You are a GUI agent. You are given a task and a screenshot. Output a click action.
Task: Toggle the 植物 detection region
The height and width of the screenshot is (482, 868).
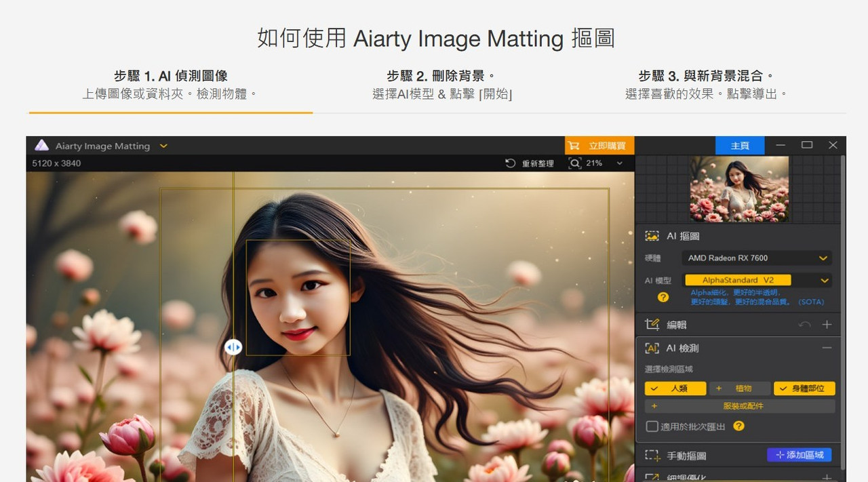pyautogui.click(x=740, y=388)
